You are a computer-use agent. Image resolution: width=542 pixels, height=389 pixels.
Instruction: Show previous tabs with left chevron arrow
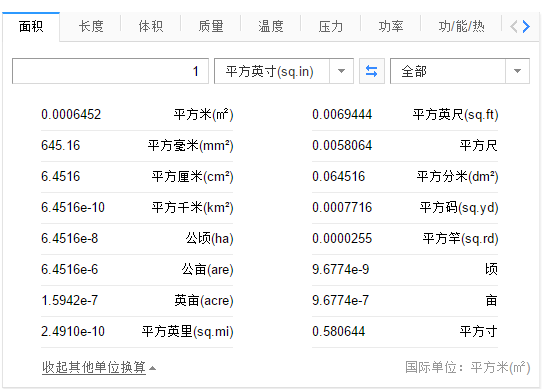pos(514,26)
